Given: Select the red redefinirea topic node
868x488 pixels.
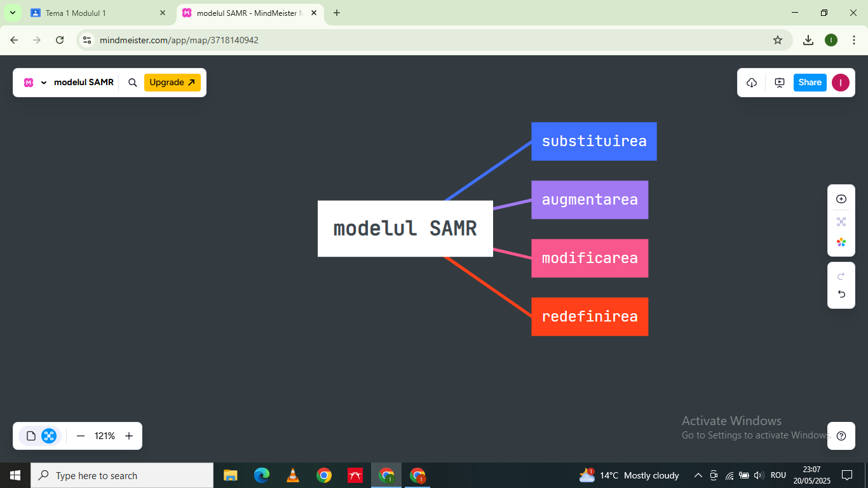Looking at the screenshot, I should coord(589,316).
